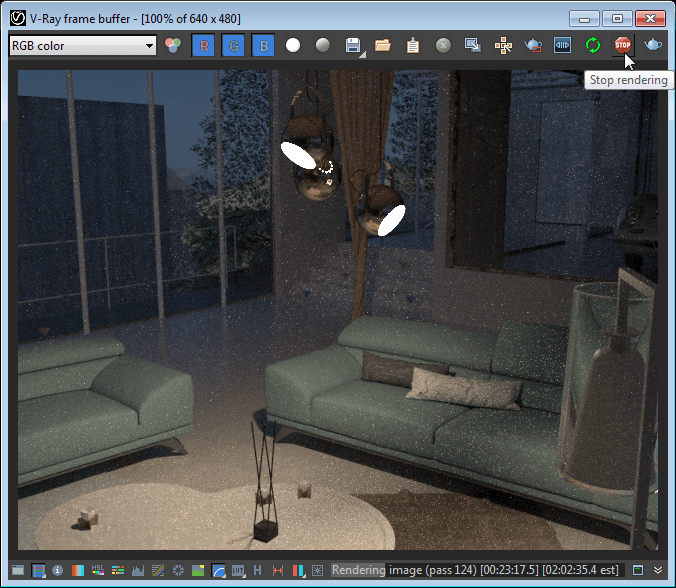Click the Switch to RGB channel icon
The width and height of the screenshot is (676, 588).
173,45
